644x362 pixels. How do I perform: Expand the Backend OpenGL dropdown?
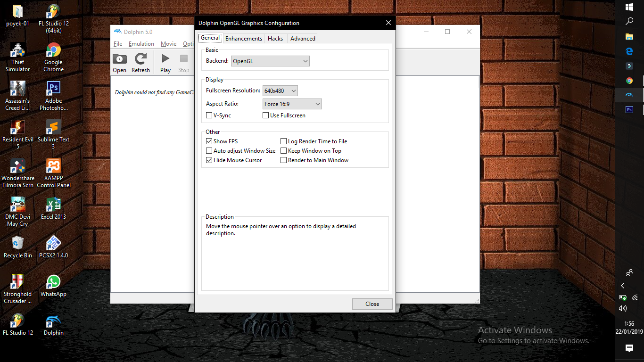click(x=270, y=61)
